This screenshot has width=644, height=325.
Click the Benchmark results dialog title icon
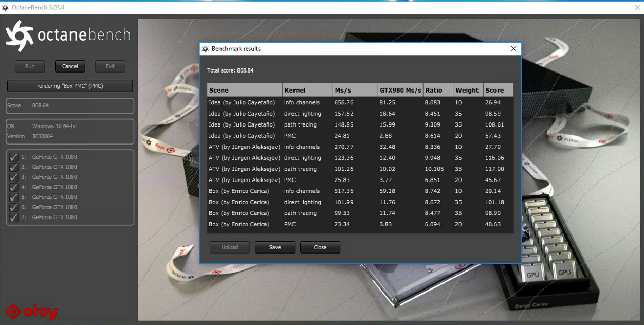click(x=205, y=49)
